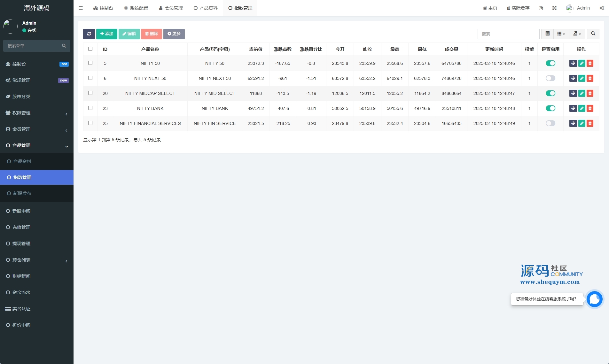Open 财经新闻 in the sidebar
Viewport: 609px width, 364px height.
(x=37, y=276)
